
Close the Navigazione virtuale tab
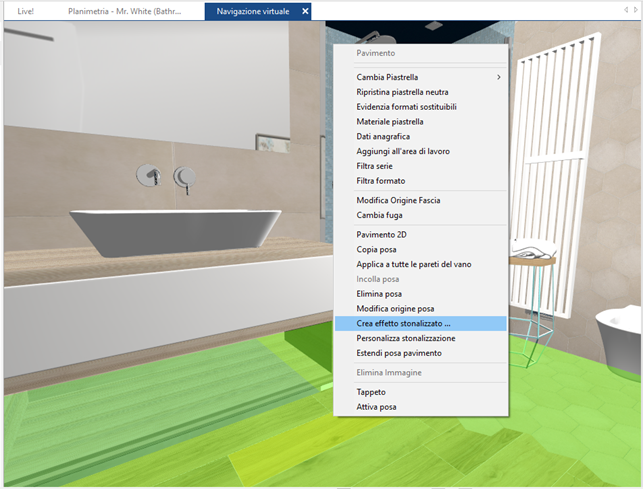[305, 11]
